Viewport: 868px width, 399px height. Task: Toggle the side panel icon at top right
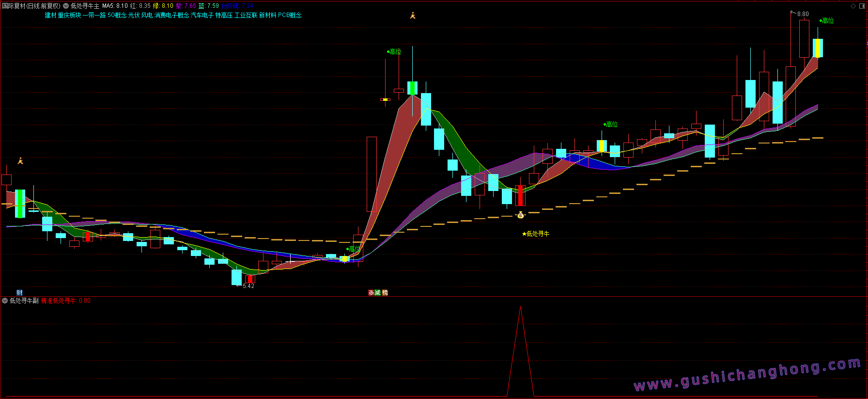861,6
